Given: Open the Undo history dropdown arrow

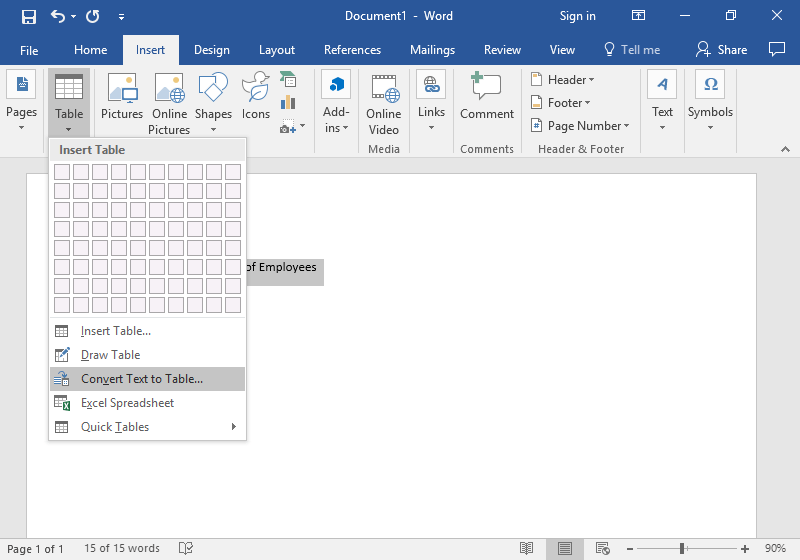Looking at the screenshot, I should [73, 16].
